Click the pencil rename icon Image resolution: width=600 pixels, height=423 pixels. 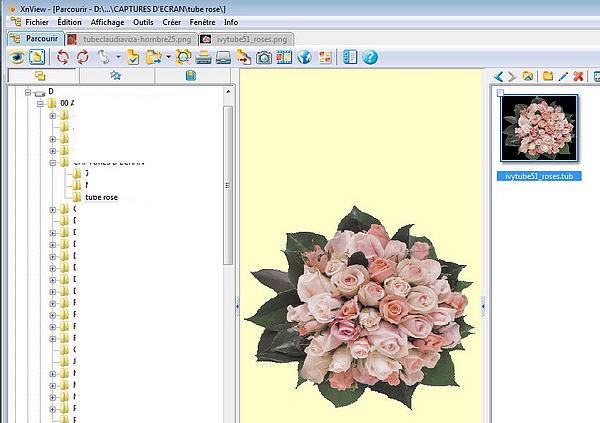pos(563,76)
